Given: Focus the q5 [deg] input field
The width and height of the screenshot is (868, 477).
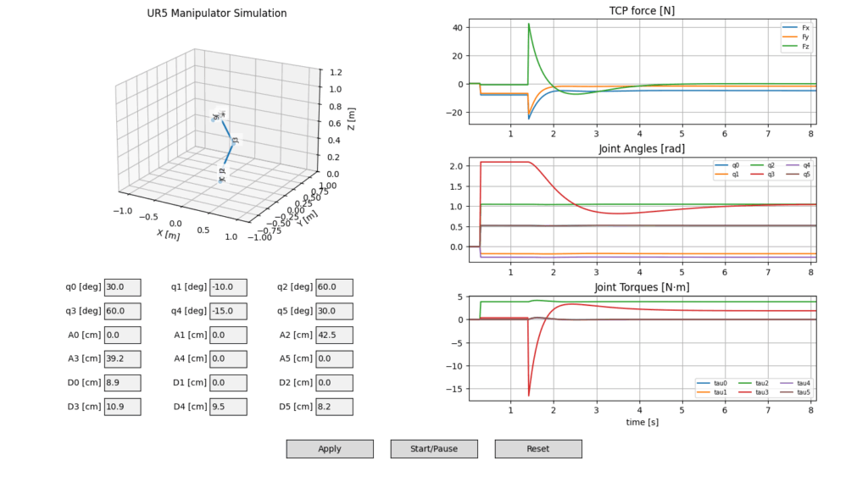Looking at the screenshot, I should [x=334, y=311].
